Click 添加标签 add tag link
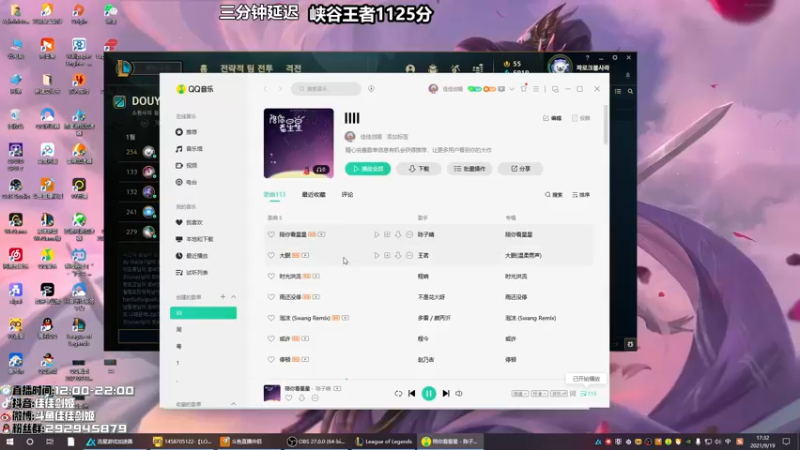 click(397, 137)
